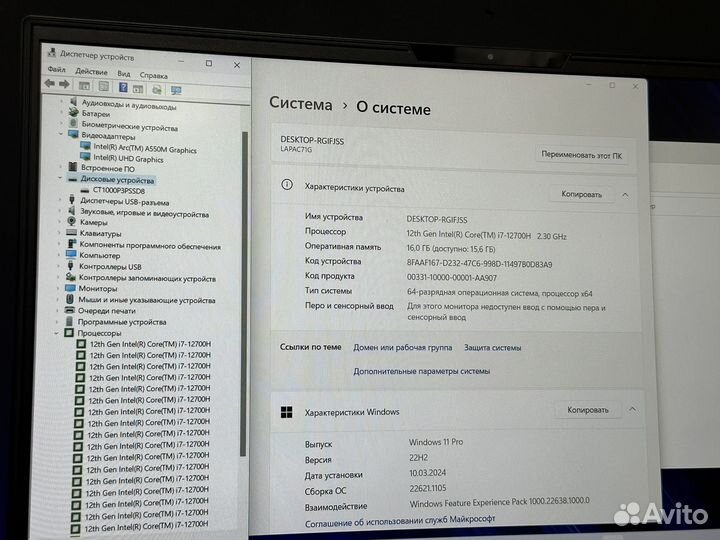The height and width of the screenshot is (540, 720).
Task: Expand Звуковые, игровые и видеоустройства node
Action: [59, 210]
